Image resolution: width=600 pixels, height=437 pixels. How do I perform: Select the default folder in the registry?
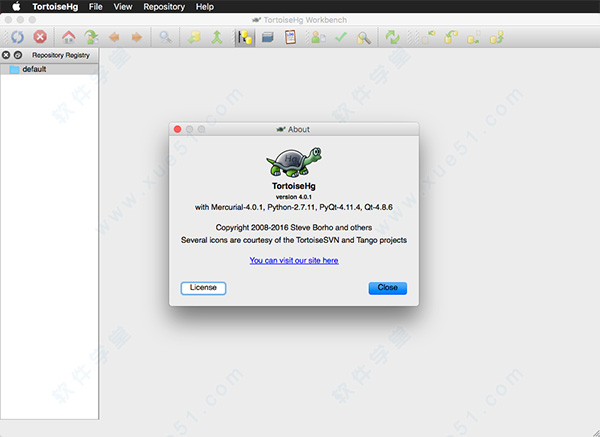(49, 69)
